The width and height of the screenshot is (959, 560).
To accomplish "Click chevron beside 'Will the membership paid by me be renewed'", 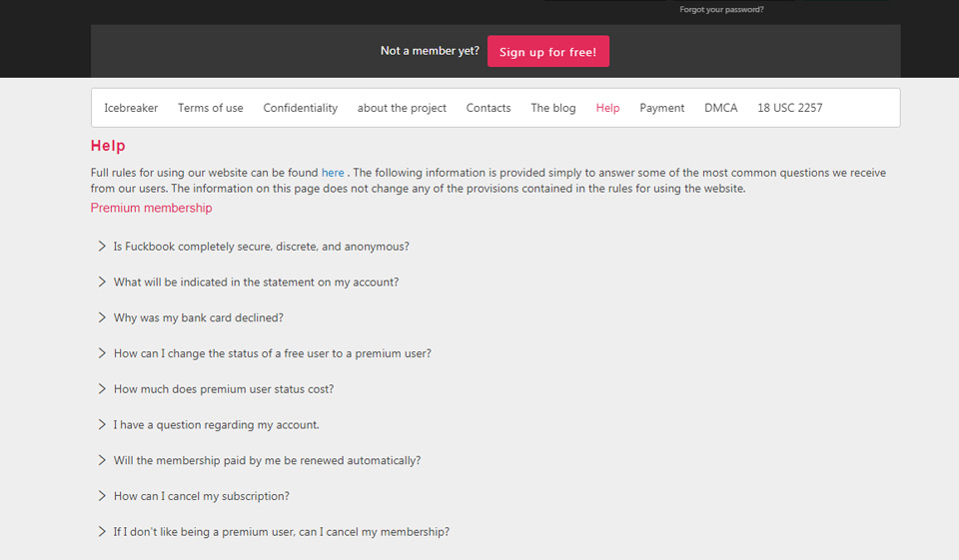I will (102, 461).
